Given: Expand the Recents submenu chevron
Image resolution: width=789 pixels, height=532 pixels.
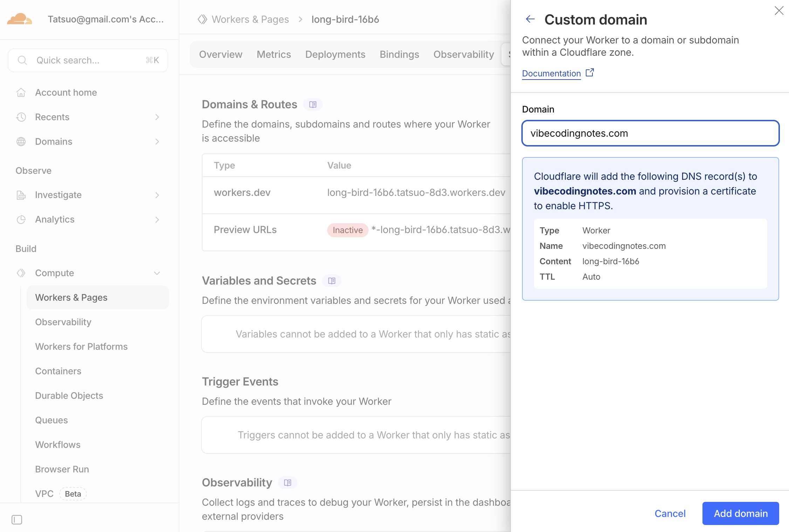Looking at the screenshot, I should [x=157, y=117].
